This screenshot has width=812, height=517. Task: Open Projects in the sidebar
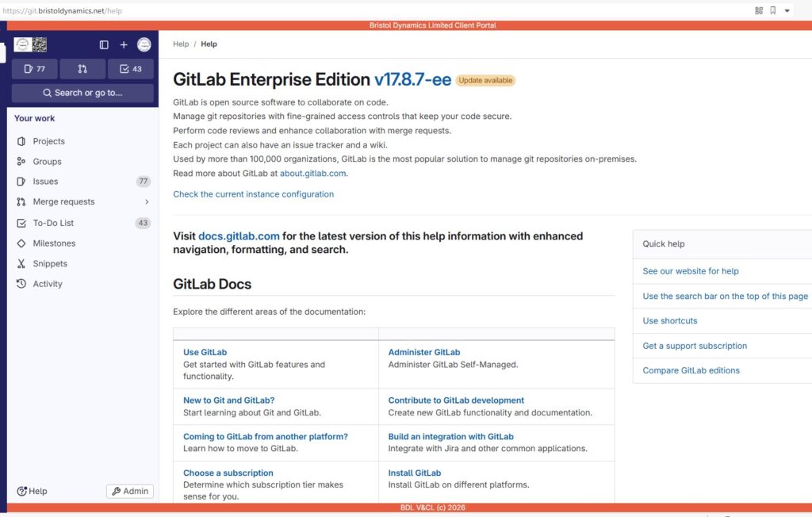48,141
